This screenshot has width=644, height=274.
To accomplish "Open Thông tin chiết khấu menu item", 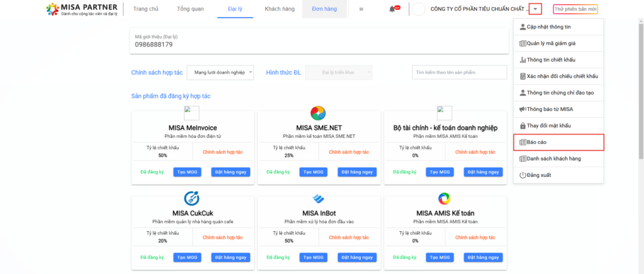I will click(558, 60).
